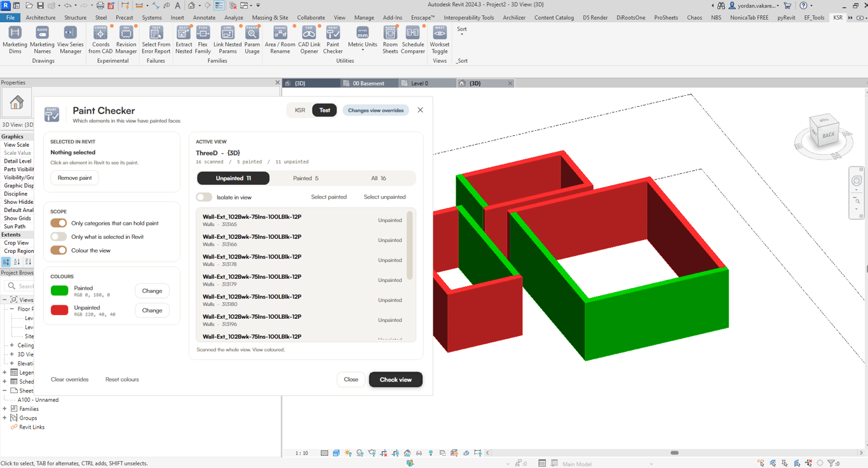Open the Marketing Names tool

pyautogui.click(x=42, y=40)
